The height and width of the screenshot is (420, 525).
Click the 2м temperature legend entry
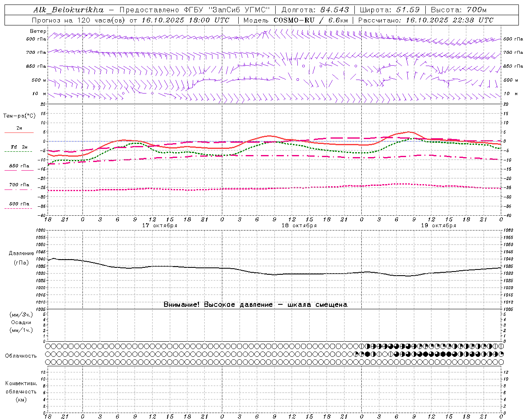(x=19, y=128)
